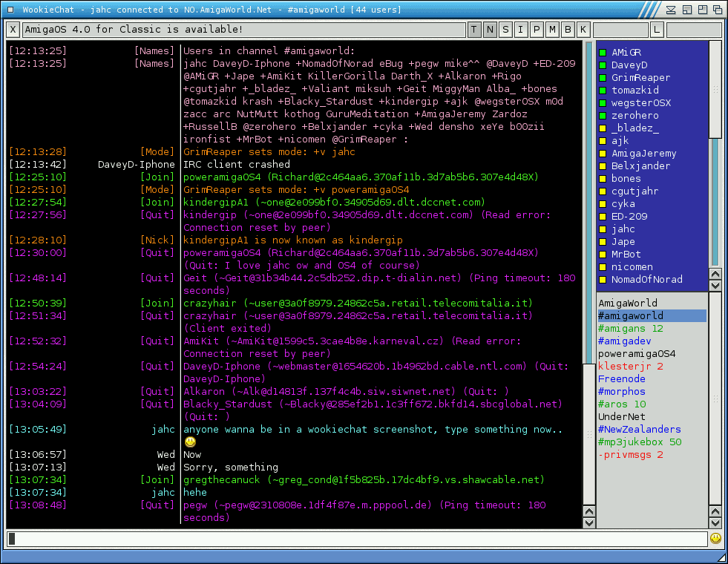Toggle the M moderated mode button
728x564 pixels.
tap(552, 30)
